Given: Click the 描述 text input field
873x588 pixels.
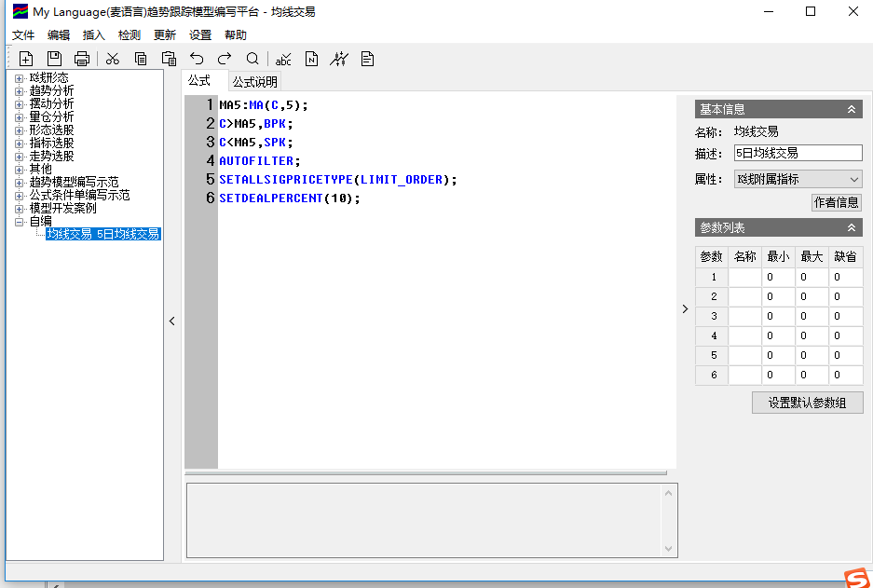Looking at the screenshot, I should click(x=797, y=154).
